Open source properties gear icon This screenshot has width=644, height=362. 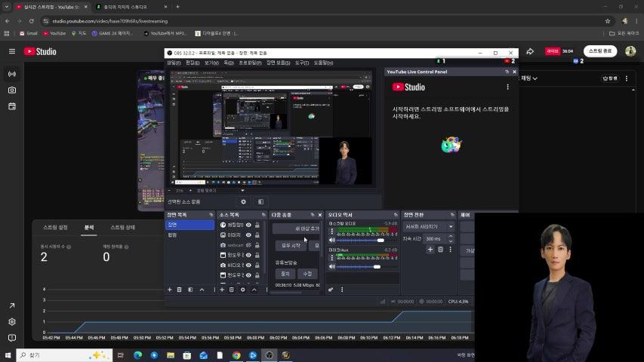pos(242,290)
